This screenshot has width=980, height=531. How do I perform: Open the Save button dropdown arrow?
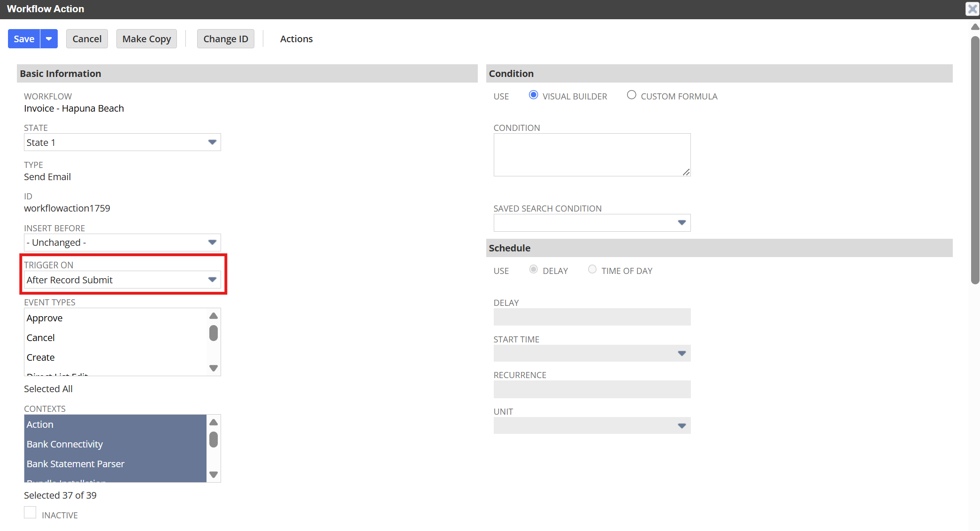click(49, 39)
